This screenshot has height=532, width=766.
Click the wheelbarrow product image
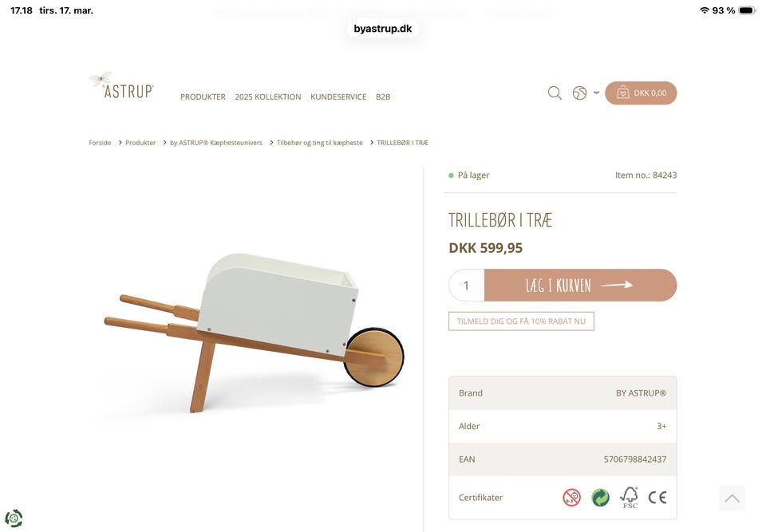click(254, 332)
